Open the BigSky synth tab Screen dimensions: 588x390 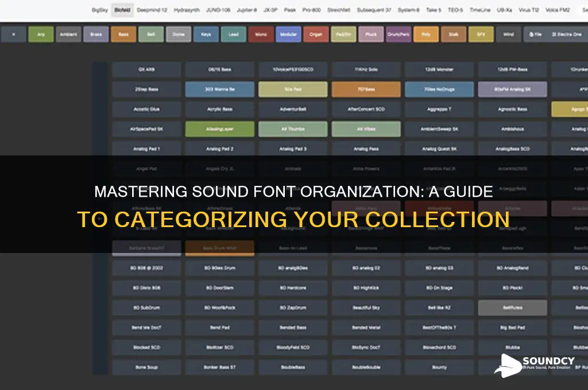coord(100,10)
